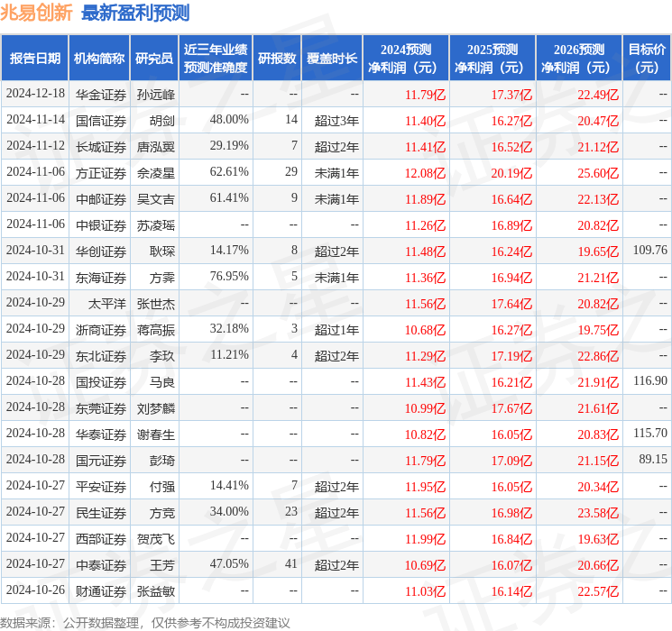The width and height of the screenshot is (672, 631).
Task: Click the 目标价 column header
Action: pos(647,58)
